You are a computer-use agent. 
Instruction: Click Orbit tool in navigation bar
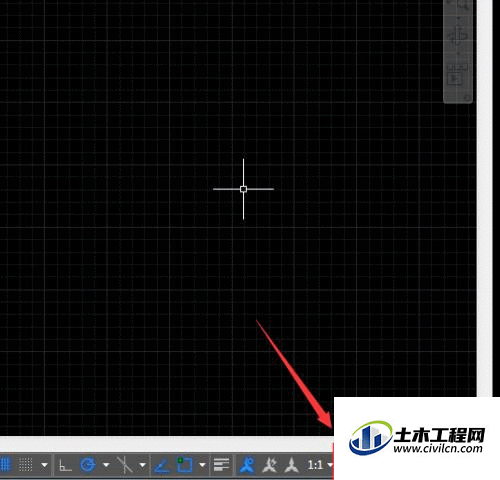tap(458, 36)
